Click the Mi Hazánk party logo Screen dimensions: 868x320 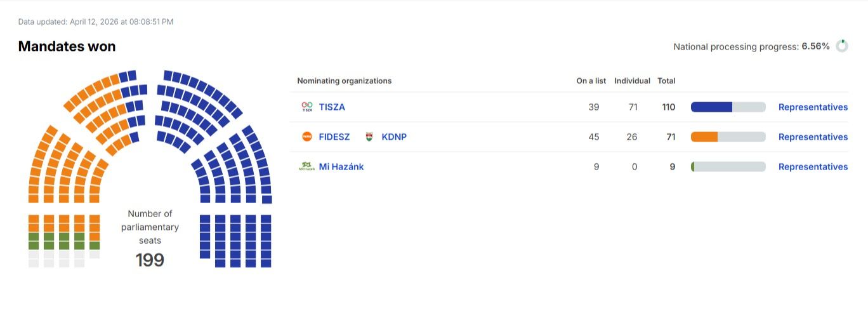click(x=307, y=166)
